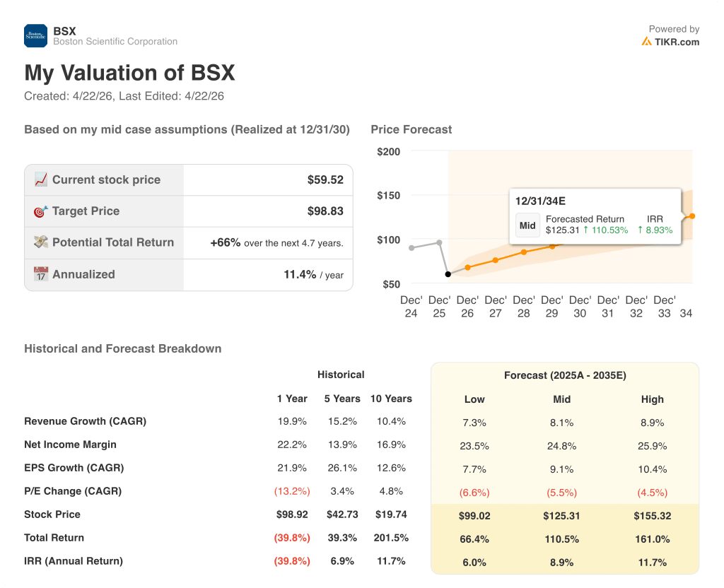Click the 13.9% five-year net income margin

coord(342,445)
